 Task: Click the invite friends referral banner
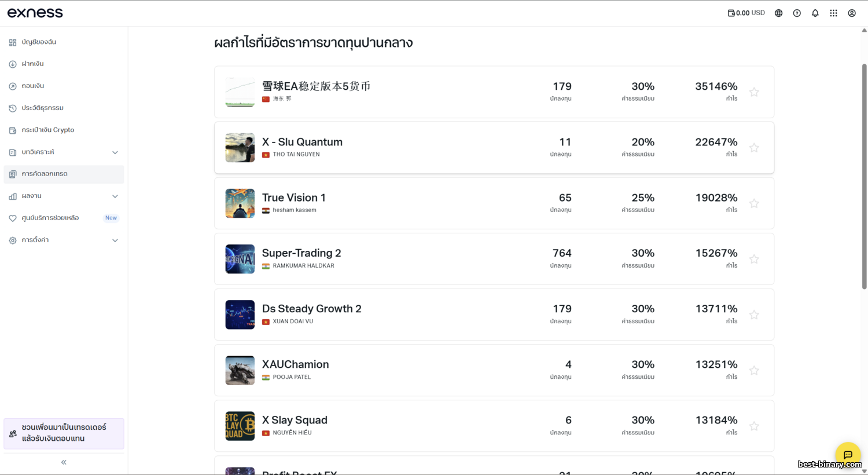coord(64,433)
